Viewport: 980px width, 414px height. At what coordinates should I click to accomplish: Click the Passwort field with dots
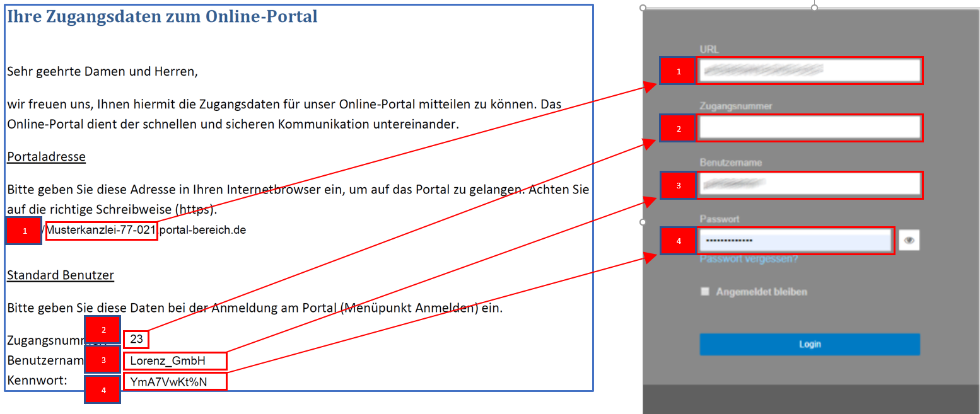tap(796, 241)
